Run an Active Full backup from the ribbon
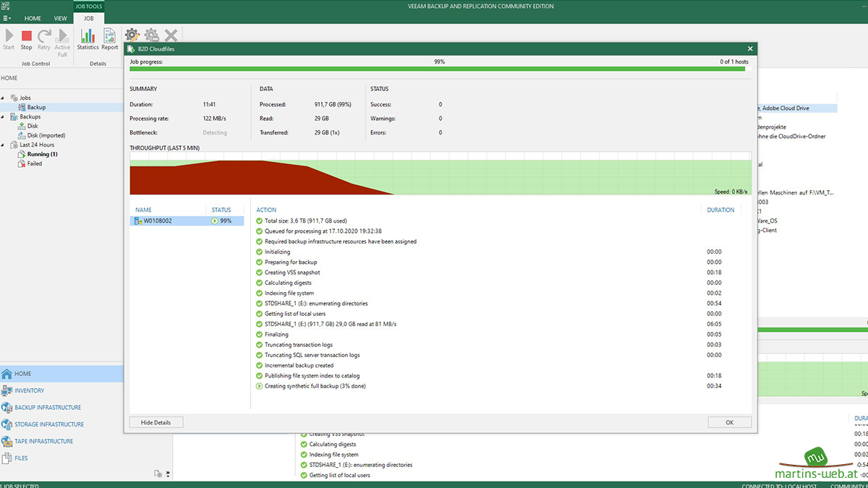Screen dimensions: 868x488 click(x=62, y=43)
